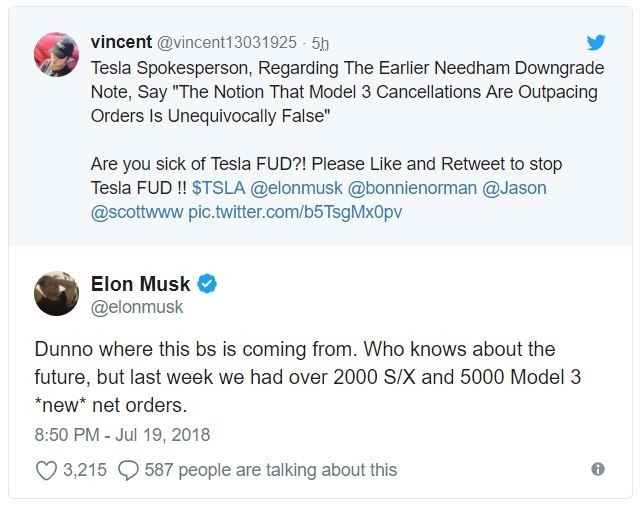The height and width of the screenshot is (508, 642).
Task: Click the Elon Musk display name
Action: point(140,284)
